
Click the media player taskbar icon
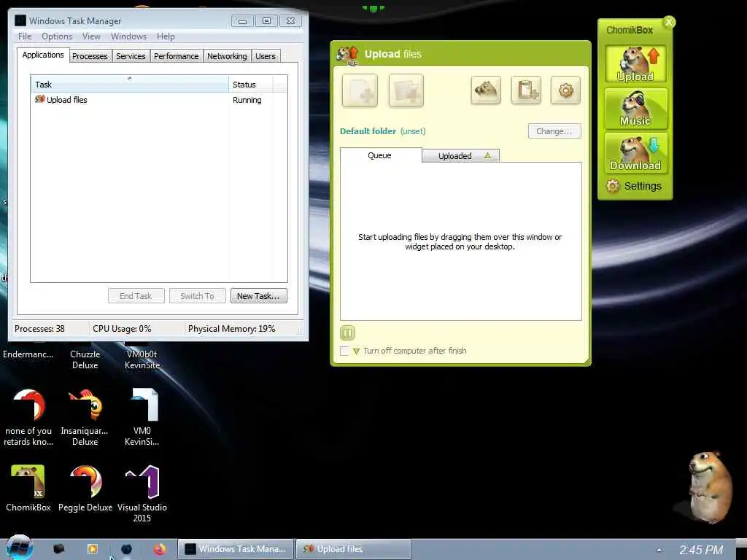(x=93, y=549)
